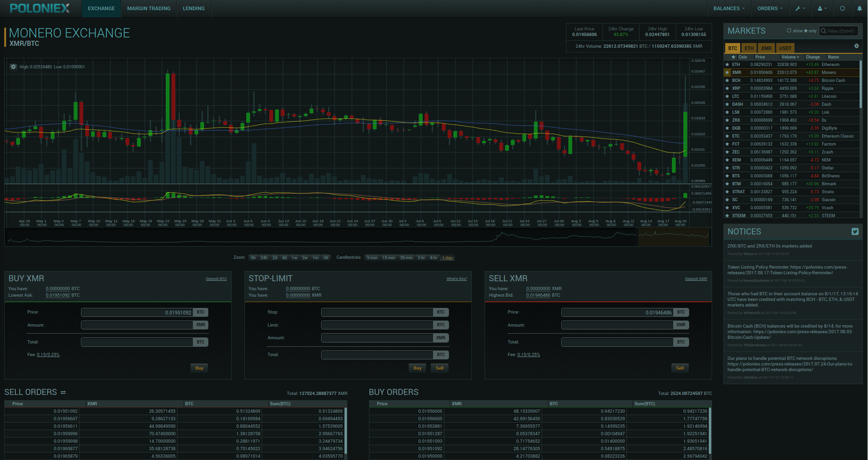Open the Notices Twitter icon

[855, 232]
